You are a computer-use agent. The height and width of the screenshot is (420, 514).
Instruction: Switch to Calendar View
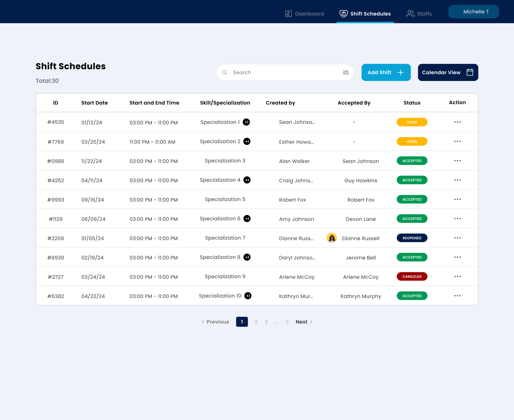click(448, 72)
